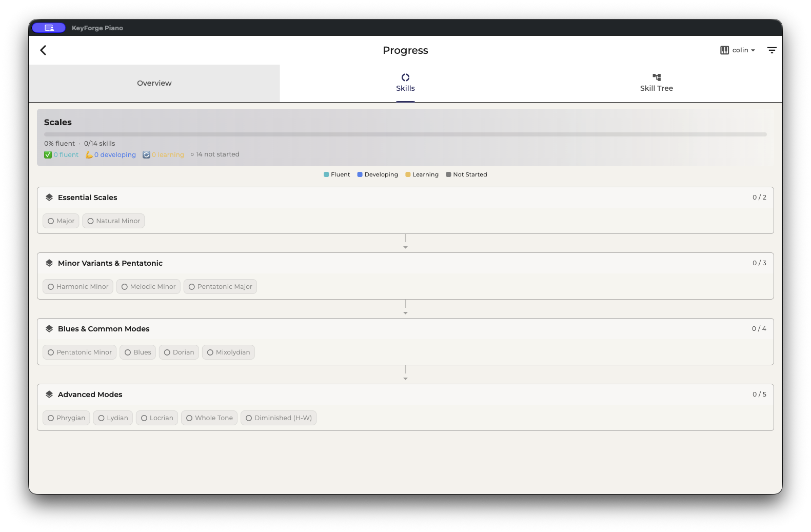Click the Blues & Common Modes layers icon
811x532 pixels.
[49, 329]
